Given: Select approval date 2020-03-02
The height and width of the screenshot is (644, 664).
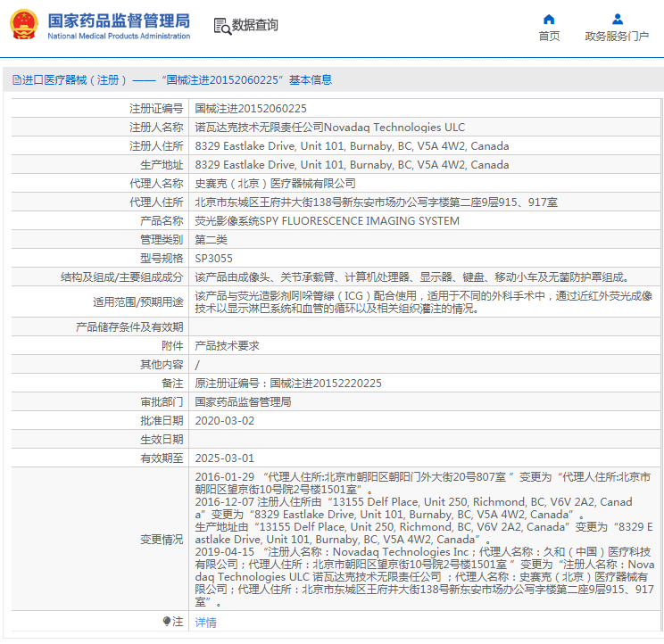Looking at the screenshot, I should click(x=224, y=421).
